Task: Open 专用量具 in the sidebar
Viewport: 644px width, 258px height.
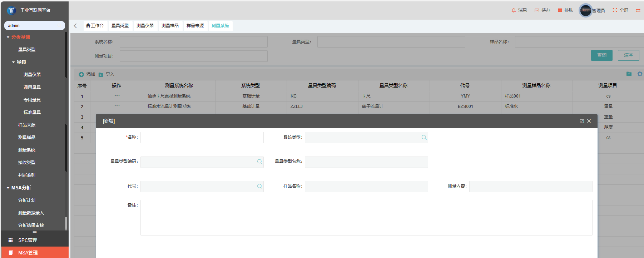Action: [32, 100]
